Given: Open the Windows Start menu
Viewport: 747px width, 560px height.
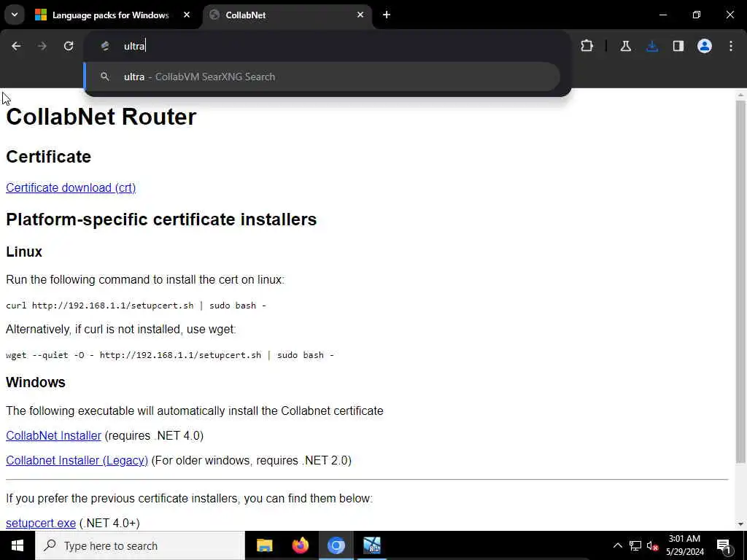Looking at the screenshot, I should (x=18, y=545).
